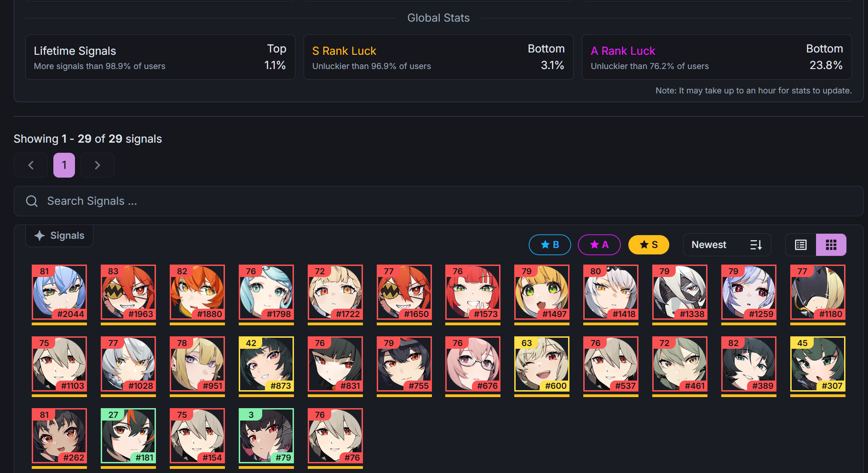Switch to grid view
The image size is (868, 473).
tap(831, 245)
